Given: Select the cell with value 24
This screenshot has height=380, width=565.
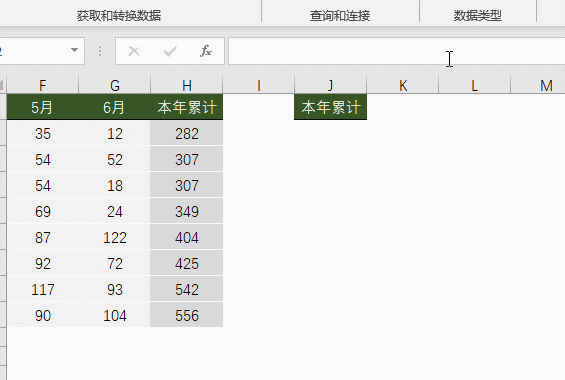Looking at the screenshot, I should pyautogui.click(x=115, y=211).
